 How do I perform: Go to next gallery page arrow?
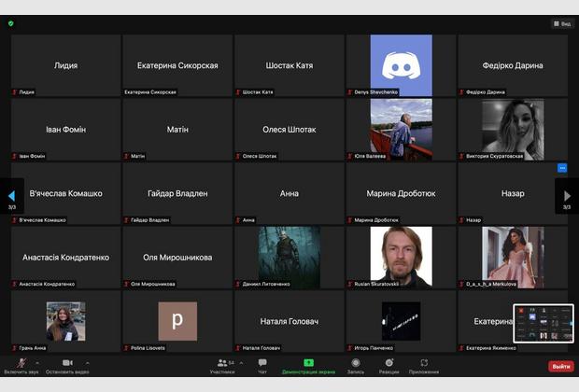(x=568, y=196)
